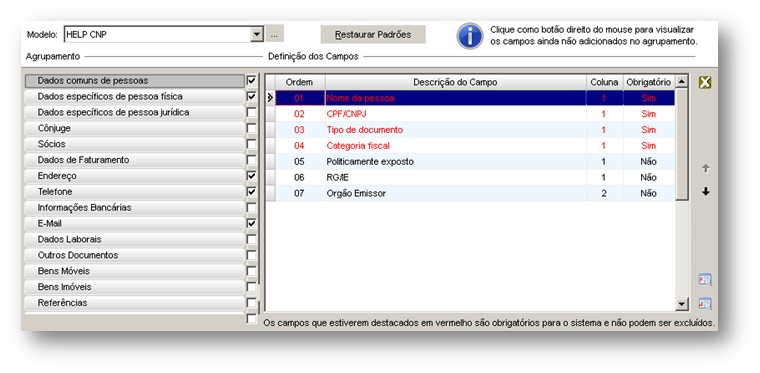Click the row indicator arrow beside order 01

270,98
